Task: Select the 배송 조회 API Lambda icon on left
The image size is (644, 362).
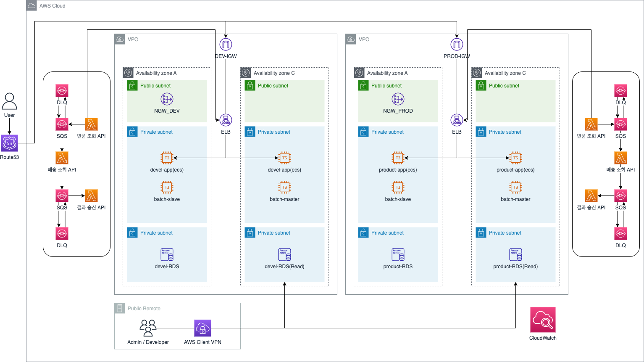Action: click(62, 158)
